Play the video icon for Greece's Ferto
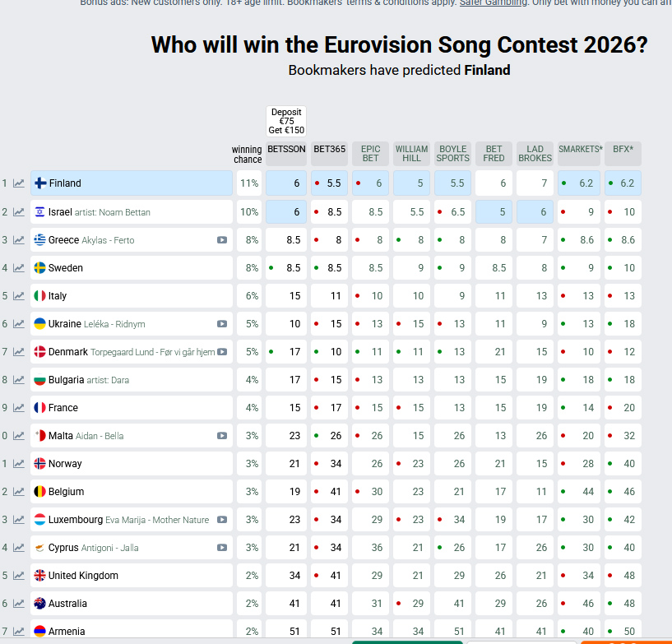Screen dimensions: 672x644 click(222, 240)
